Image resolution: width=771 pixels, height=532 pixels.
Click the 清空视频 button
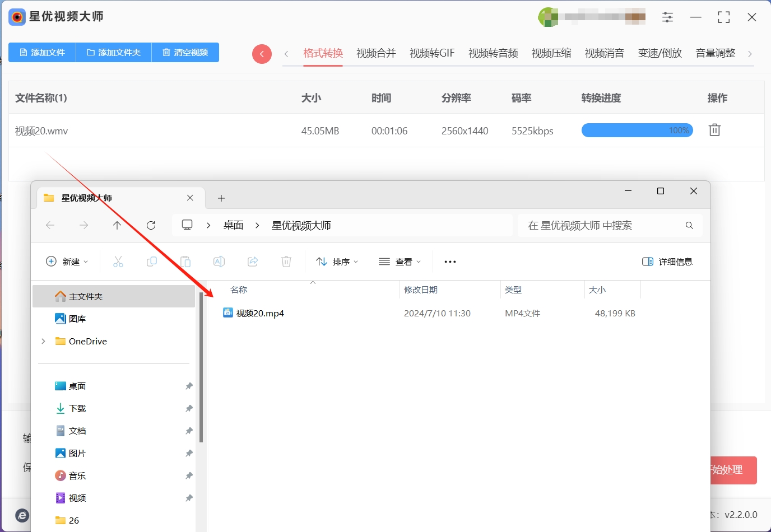pyautogui.click(x=185, y=52)
